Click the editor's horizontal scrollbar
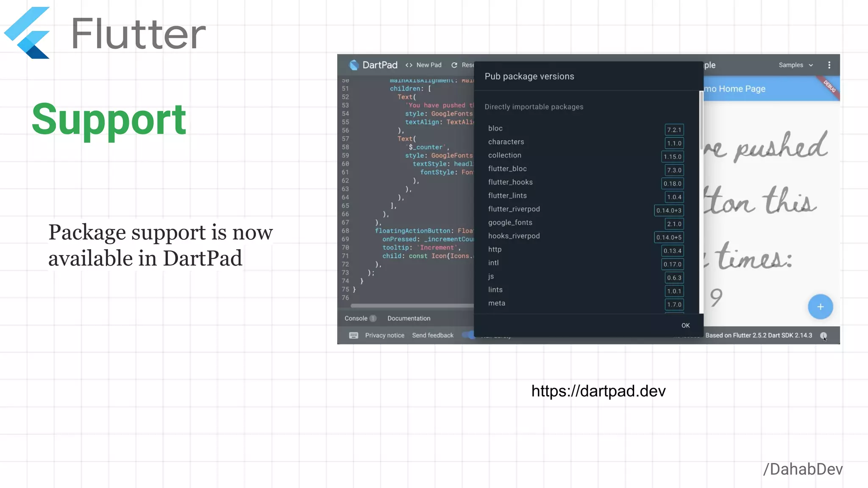868x488 pixels. (412, 305)
